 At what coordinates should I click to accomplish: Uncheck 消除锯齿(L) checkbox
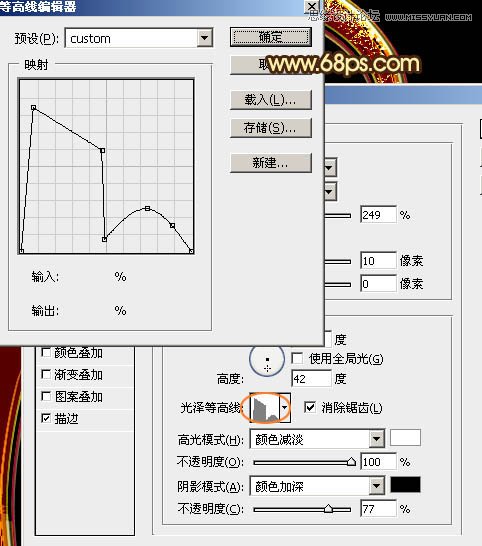click(310, 407)
